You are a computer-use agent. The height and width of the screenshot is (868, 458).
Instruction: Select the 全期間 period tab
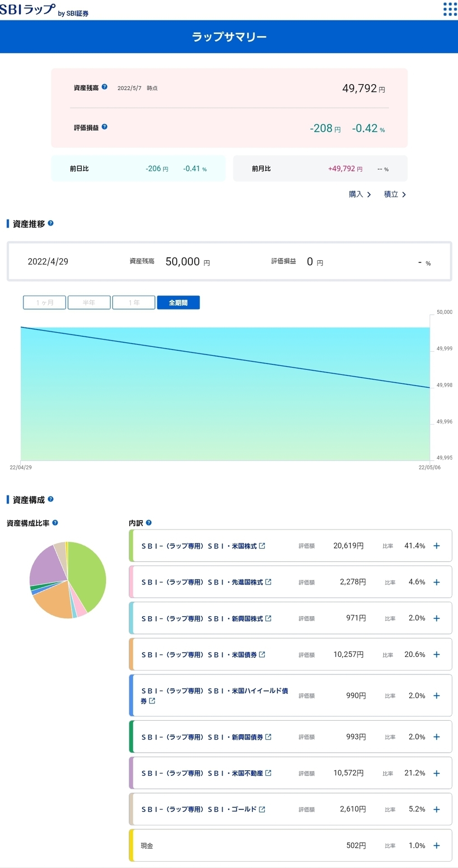click(x=178, y=302)
